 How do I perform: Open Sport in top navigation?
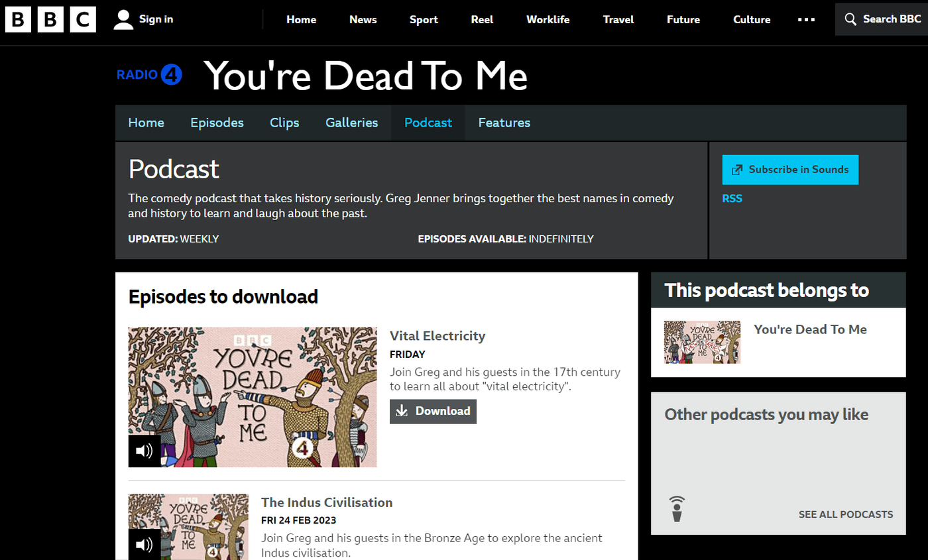[424, 19]
